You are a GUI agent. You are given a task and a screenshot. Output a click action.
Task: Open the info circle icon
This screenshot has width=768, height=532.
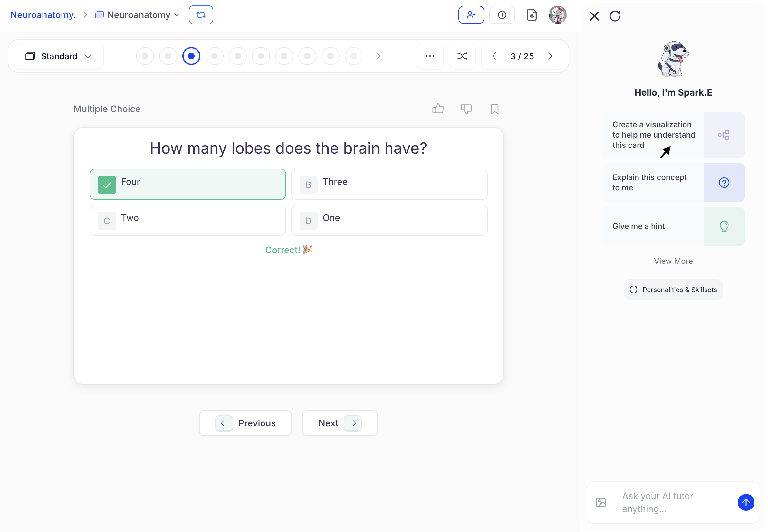click(x=502, y=15)
